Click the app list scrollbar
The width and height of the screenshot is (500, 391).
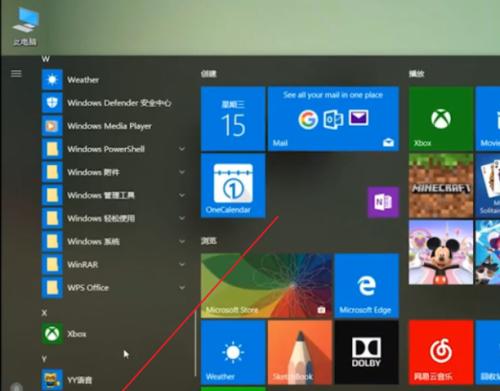coord(195,345)
